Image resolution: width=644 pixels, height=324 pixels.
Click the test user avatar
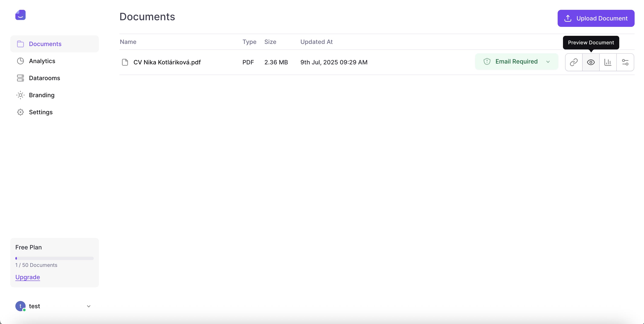pyautogui.click(x=20, y=306)
